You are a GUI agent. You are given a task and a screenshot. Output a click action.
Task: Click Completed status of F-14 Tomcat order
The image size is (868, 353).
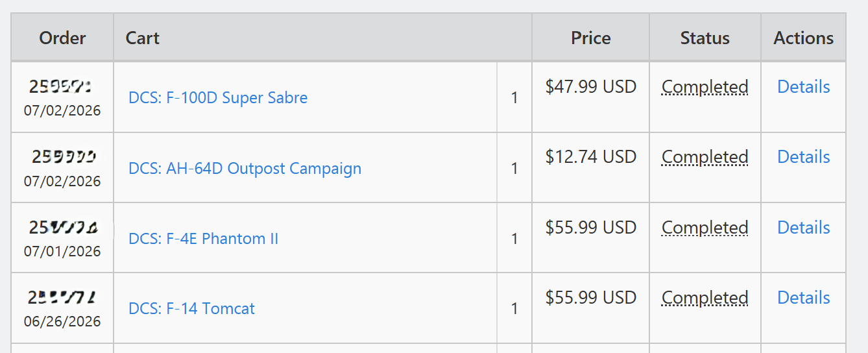705,298
